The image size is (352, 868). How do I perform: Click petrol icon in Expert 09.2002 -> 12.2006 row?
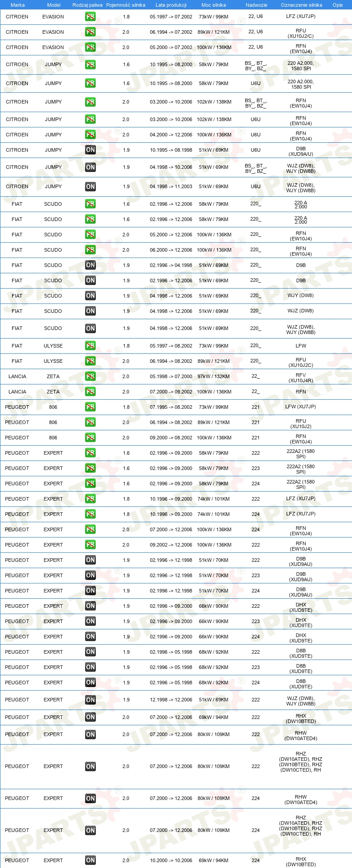pos(90,545)
